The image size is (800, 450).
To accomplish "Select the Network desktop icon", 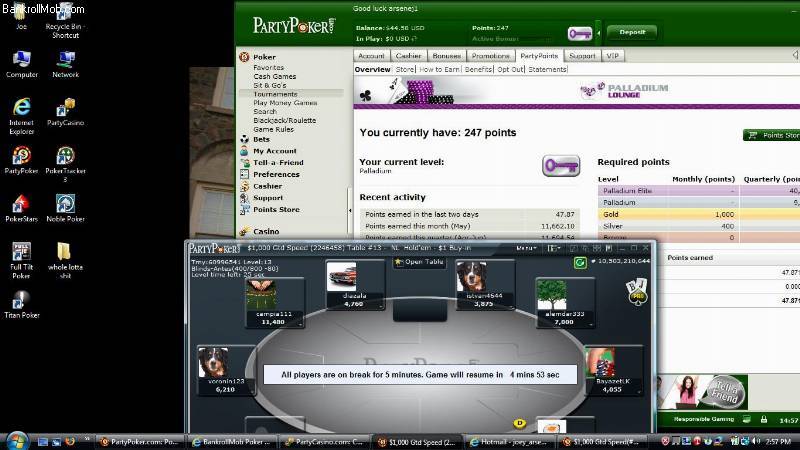I will 65,64.
